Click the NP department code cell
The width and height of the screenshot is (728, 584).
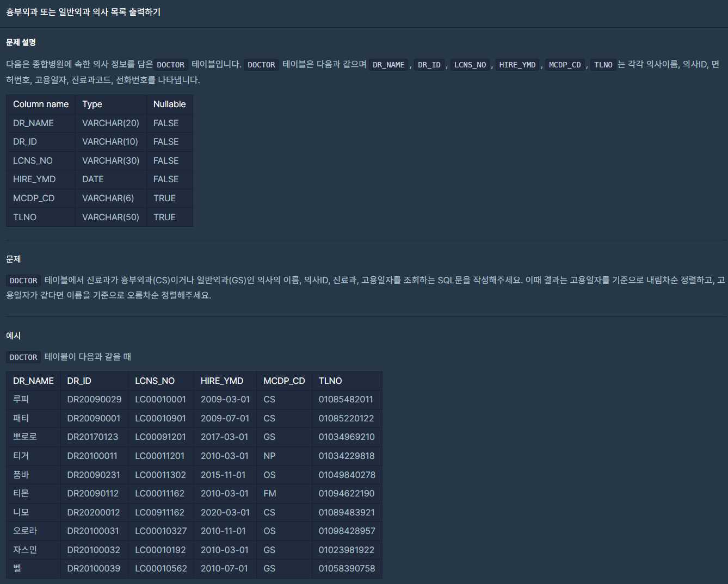pyautogui.click(x=269, y=456)
